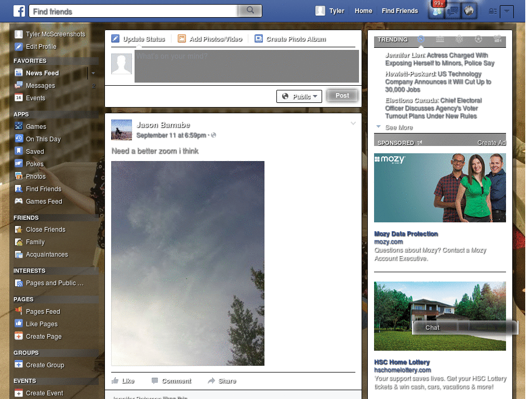The height and width of the screenshot is (399, 532).
Task: Open Mozy Data Protection ad link
Action: point(406,234)
